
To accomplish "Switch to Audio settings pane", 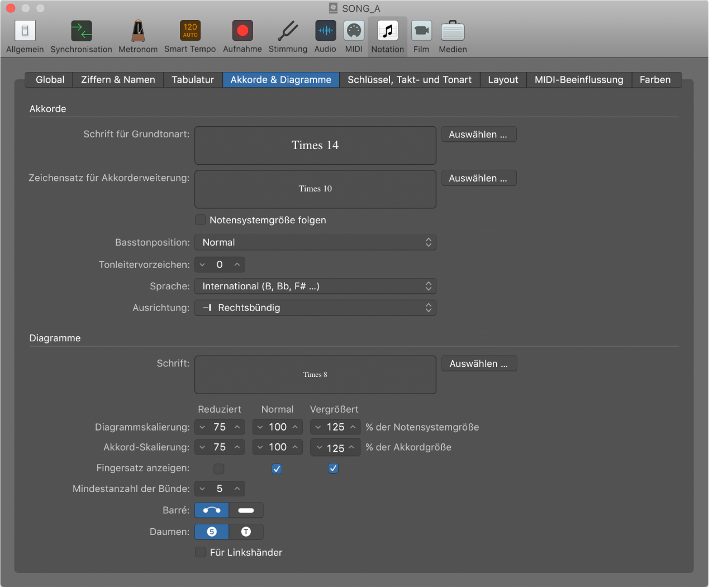I will tap(325, 31).
